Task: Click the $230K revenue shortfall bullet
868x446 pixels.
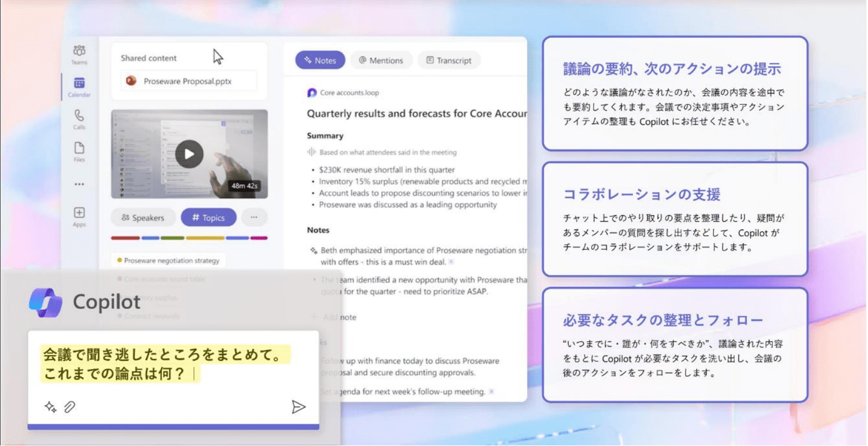Action: [x=387, y=170]
